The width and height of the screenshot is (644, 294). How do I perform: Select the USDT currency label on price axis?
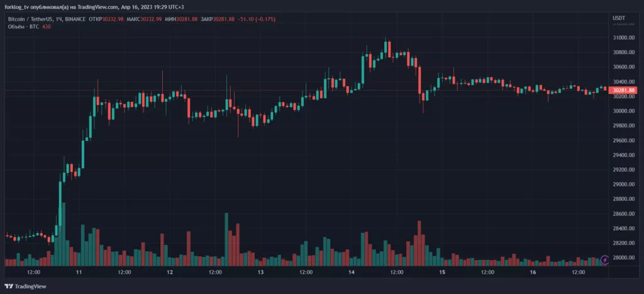(x=619, y=18)
